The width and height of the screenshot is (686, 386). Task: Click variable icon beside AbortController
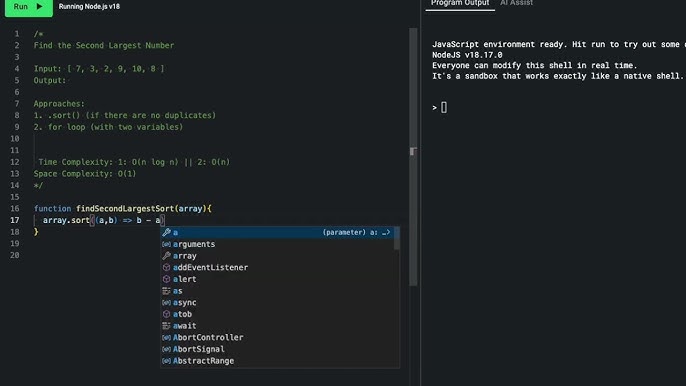pyautogui.click(x=166, y=337)
